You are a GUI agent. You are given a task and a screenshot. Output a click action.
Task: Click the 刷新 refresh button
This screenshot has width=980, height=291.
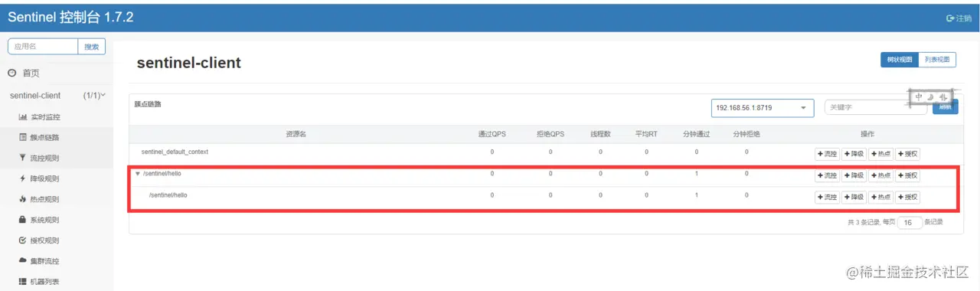tap(946, 106)
